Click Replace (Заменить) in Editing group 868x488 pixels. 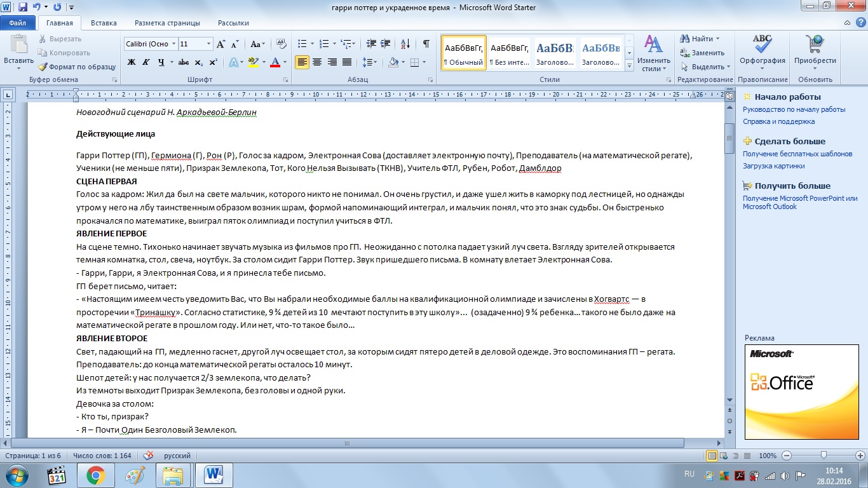(x=702, y=53)
